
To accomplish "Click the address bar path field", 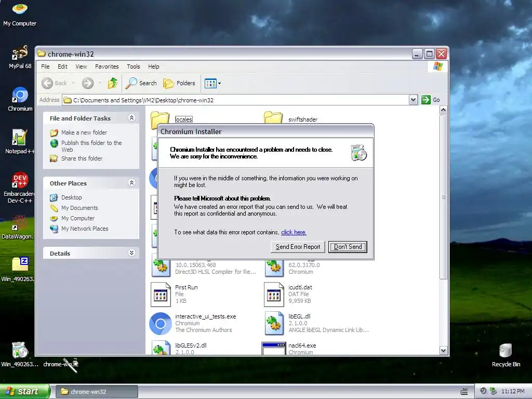I will [236, 100].
